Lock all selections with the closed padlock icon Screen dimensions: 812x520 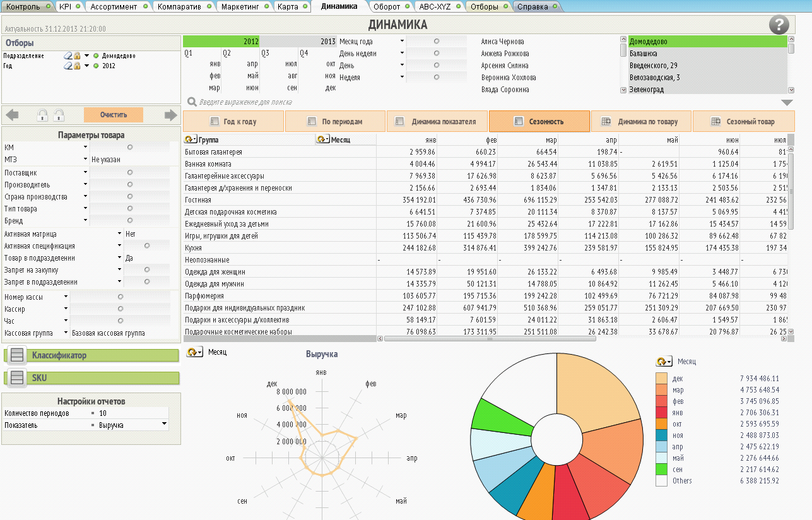coord(43,115)
